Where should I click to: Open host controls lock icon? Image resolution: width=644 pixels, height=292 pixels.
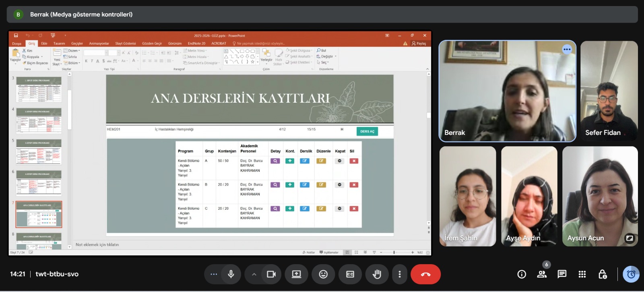click(603, 274)
